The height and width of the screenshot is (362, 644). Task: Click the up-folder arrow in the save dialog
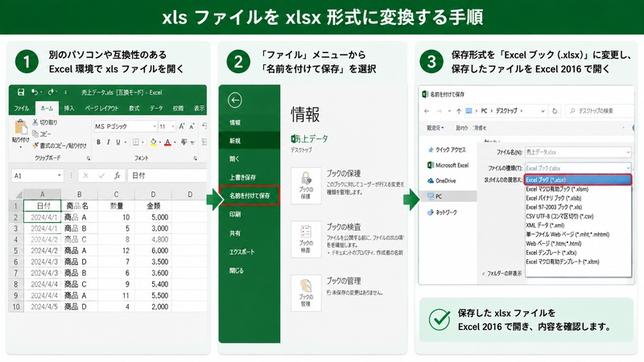tap(459, 111)
